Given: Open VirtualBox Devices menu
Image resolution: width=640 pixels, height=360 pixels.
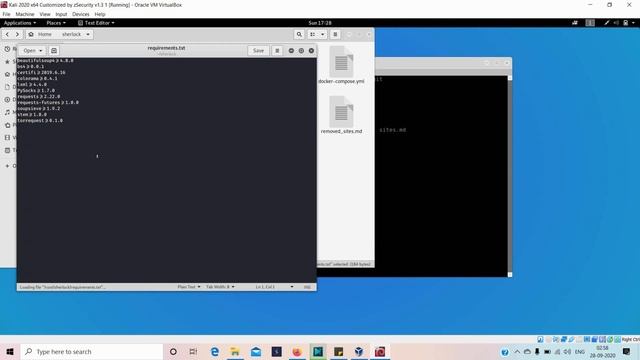Looking at the screenshot, I should pos(80,14).
